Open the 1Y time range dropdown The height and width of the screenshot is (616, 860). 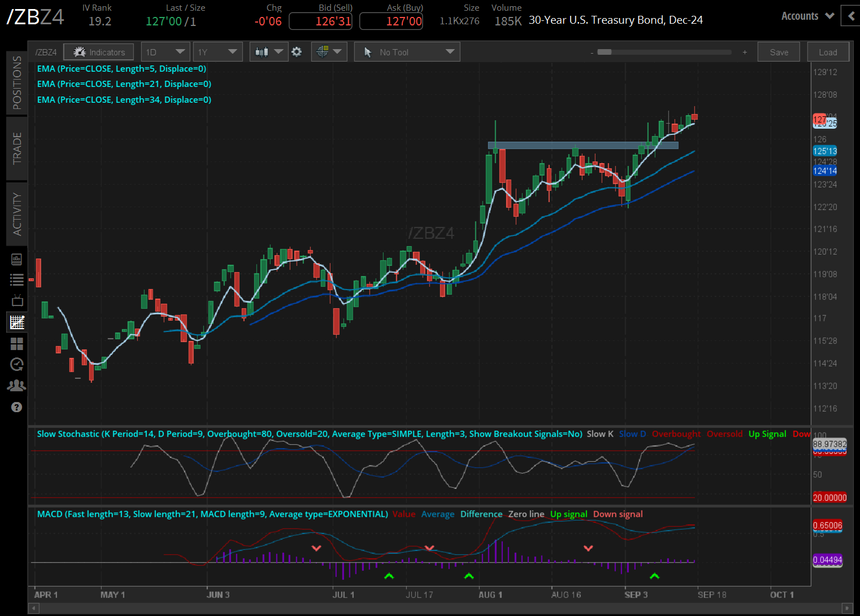218,52
